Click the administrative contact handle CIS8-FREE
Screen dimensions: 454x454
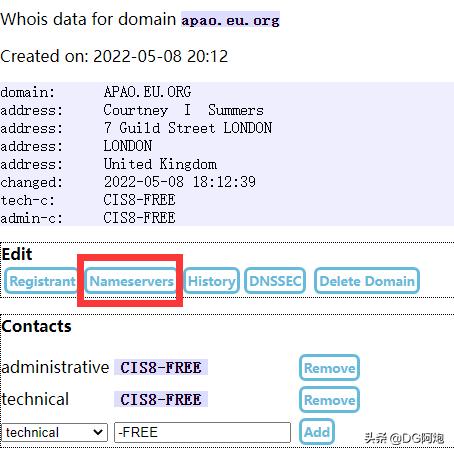pyautogui.click(x=161, y=368)
